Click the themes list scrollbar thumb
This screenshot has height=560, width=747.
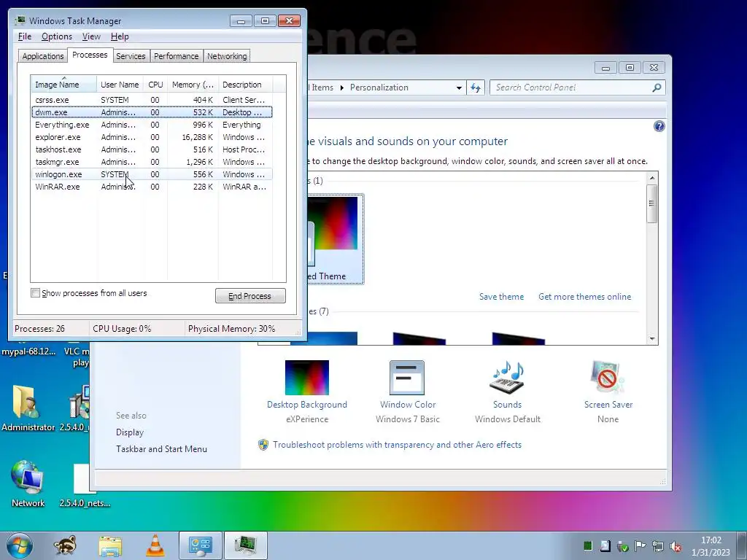click(x=652, y=204)
